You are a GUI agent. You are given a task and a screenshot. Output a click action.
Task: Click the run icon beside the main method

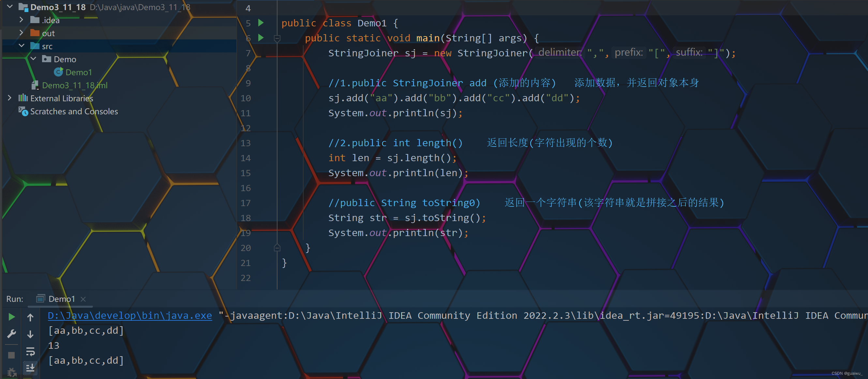[x=261, y=38]
